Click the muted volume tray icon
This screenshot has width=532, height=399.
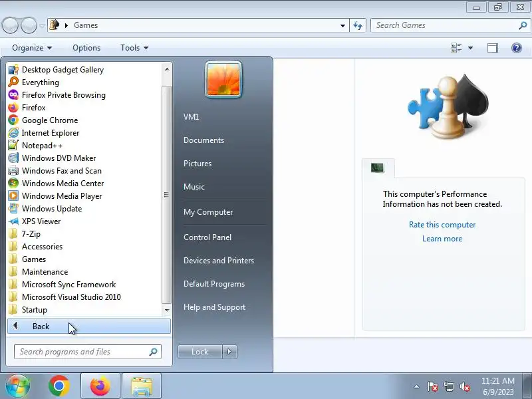(464, 386)
